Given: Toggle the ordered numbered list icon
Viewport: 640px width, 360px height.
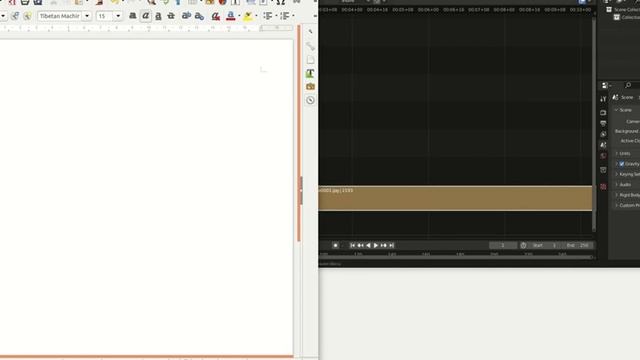Looking at the screenshot, I should [284, 16].
